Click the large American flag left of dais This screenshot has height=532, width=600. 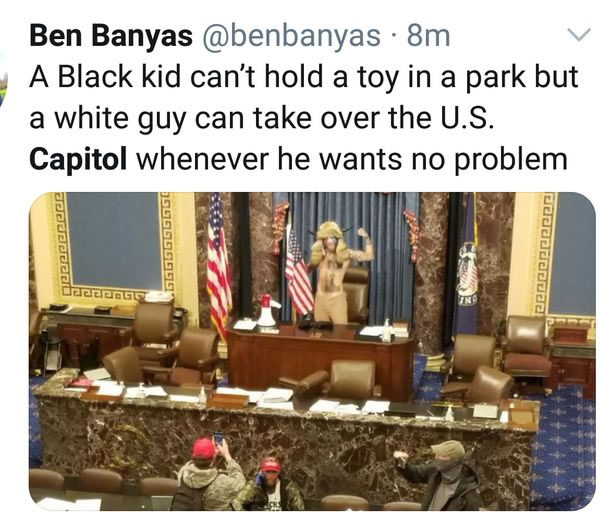(219, 264)
